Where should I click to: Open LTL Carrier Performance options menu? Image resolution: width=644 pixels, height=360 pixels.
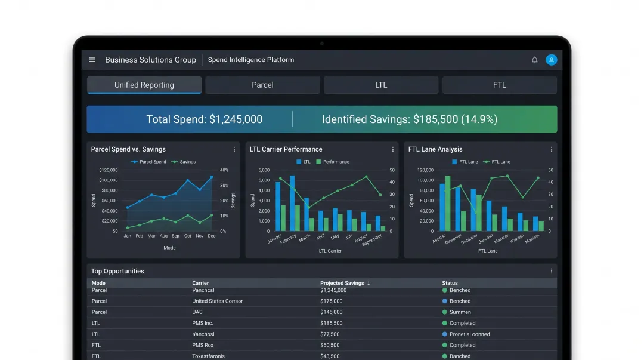[392, 149]
